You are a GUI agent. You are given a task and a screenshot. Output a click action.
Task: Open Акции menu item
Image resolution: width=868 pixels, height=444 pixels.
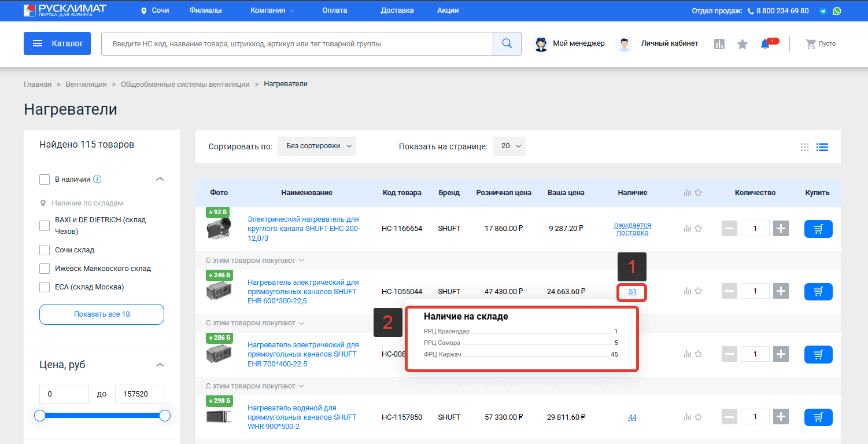tap(448, 10)
